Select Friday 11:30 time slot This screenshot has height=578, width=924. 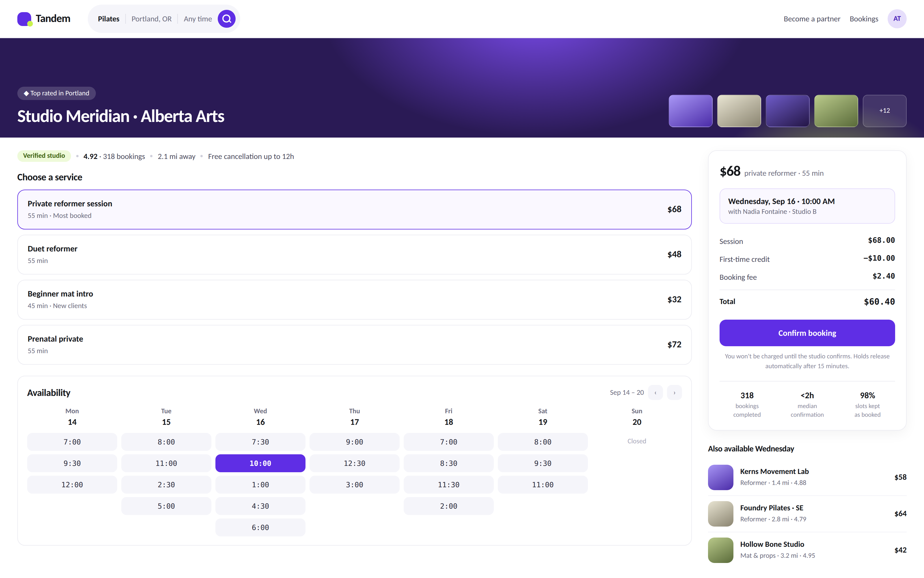449,485
